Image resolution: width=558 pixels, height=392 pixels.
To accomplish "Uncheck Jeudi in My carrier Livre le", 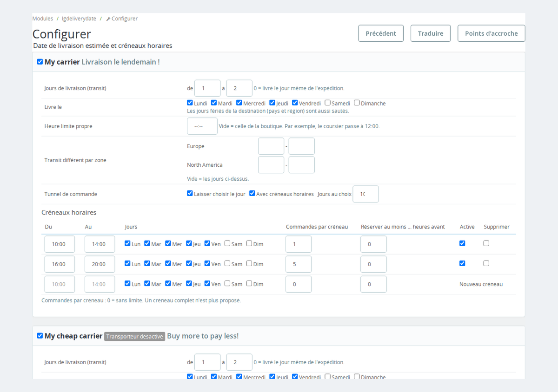I will coord(272,103).
